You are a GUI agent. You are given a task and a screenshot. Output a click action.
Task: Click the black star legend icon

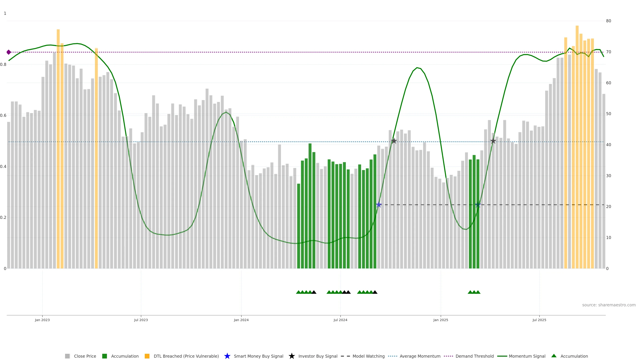[x=291, y=356]
